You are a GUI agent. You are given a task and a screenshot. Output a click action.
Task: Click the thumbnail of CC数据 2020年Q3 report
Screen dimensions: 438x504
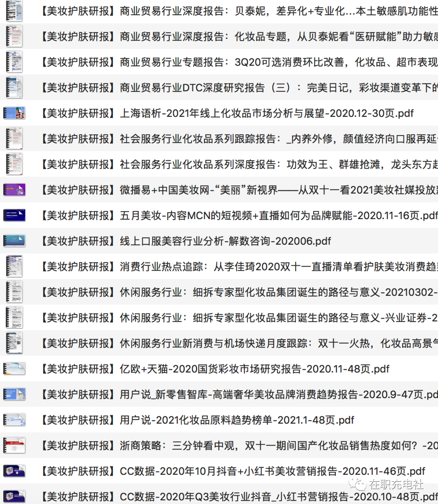(x=14, y=497)
